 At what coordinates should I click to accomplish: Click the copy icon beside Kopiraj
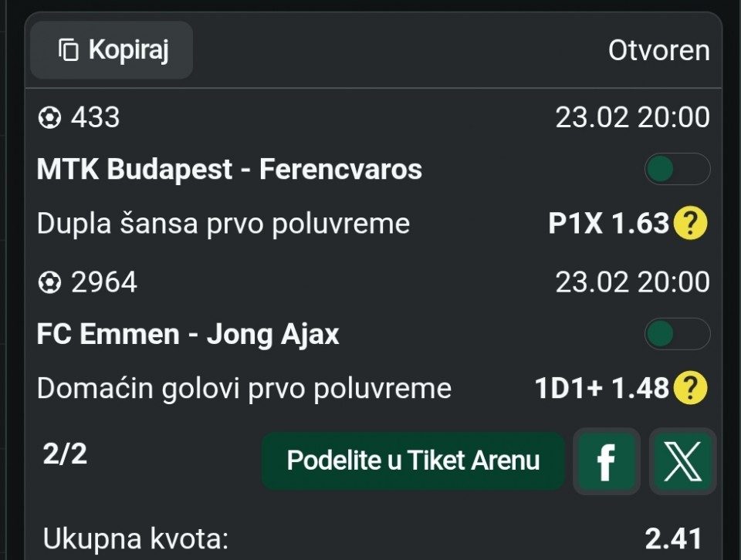pyautogui.click(x=69, y=50)
